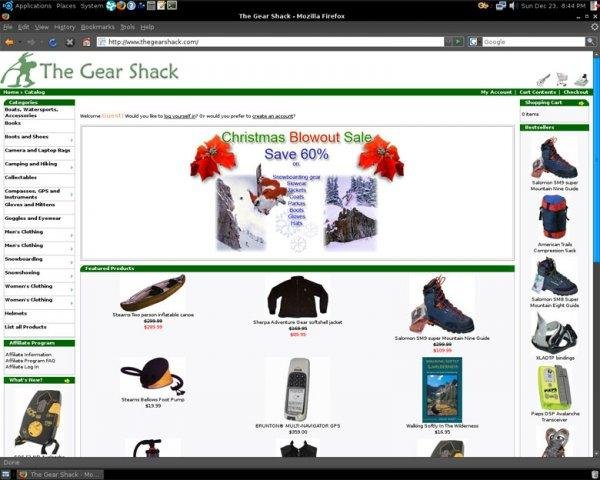Open American Trails Compression Sack bestseller image

(554, 217)
